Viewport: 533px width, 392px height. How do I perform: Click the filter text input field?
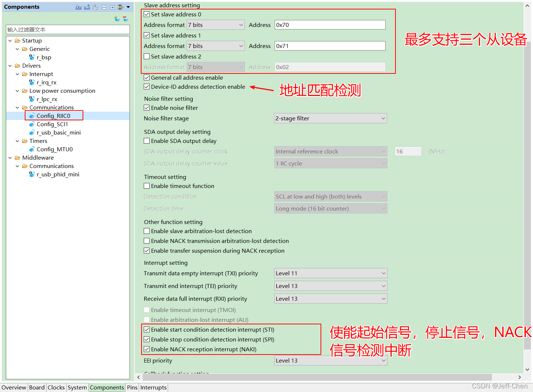click(x=68, y=29)
